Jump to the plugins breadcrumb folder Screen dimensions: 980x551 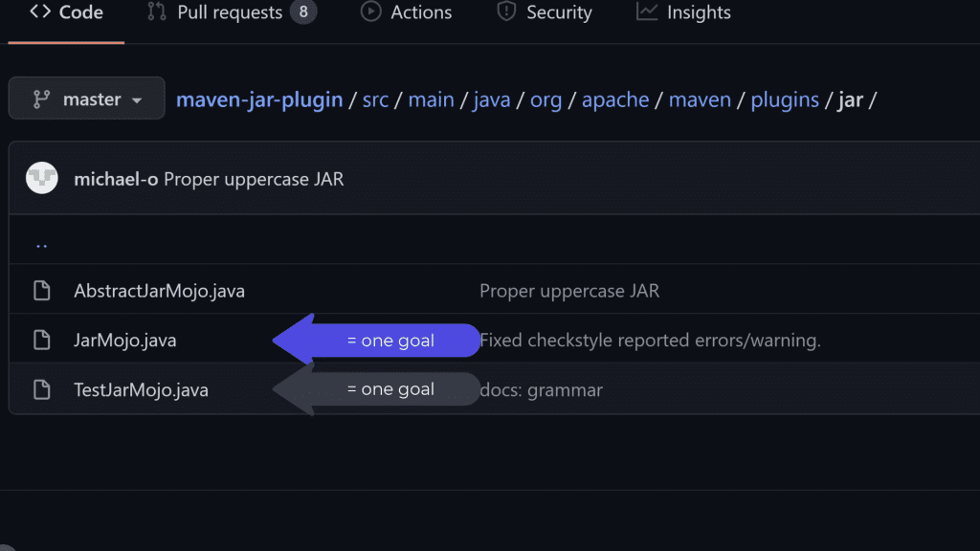(785, 99)
